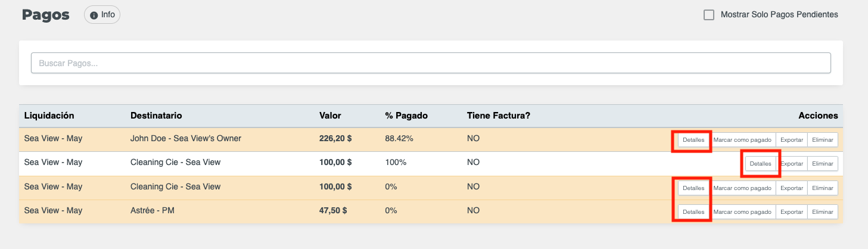Delete the John Doe payment row
The image size is (868, 249).
tap(822, 140)
